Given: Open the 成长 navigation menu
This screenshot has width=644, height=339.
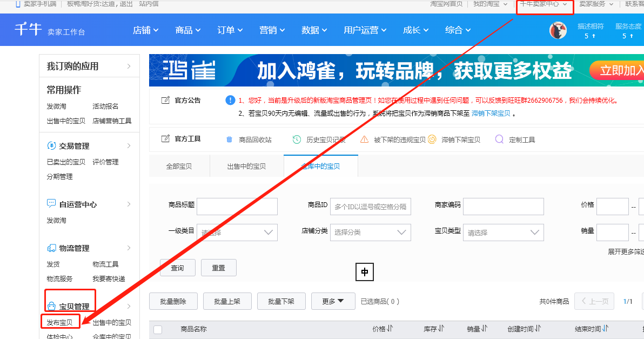Looking at the screenshot, I should tap(415, 30).
